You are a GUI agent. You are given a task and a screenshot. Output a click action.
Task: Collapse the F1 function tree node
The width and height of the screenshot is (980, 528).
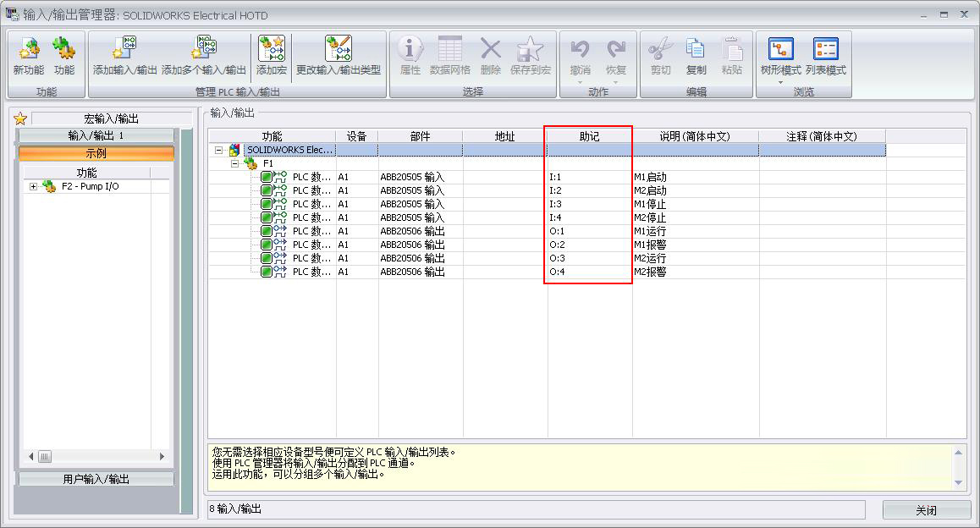[236, 163]
